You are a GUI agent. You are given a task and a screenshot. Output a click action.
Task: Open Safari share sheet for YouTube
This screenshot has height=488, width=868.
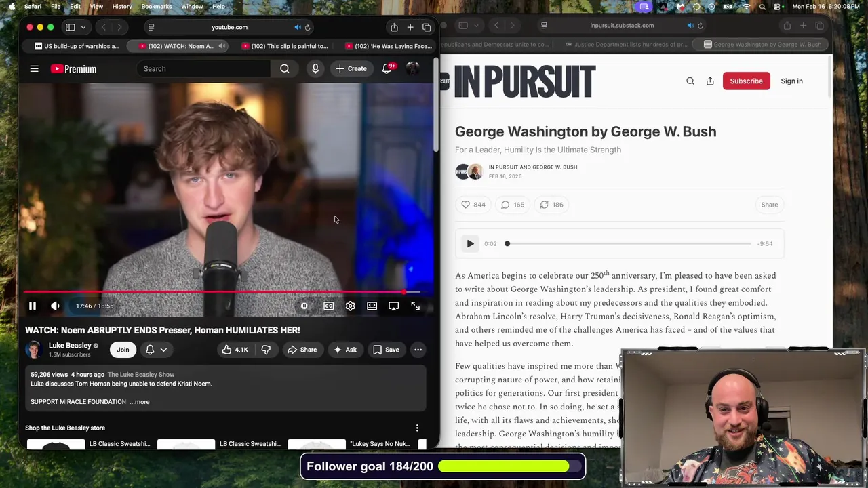pos(394,27)
